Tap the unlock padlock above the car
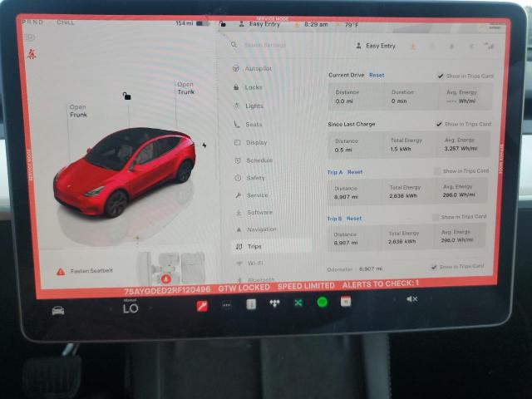This screenshot has height=399, width=532. coord(126,96)
